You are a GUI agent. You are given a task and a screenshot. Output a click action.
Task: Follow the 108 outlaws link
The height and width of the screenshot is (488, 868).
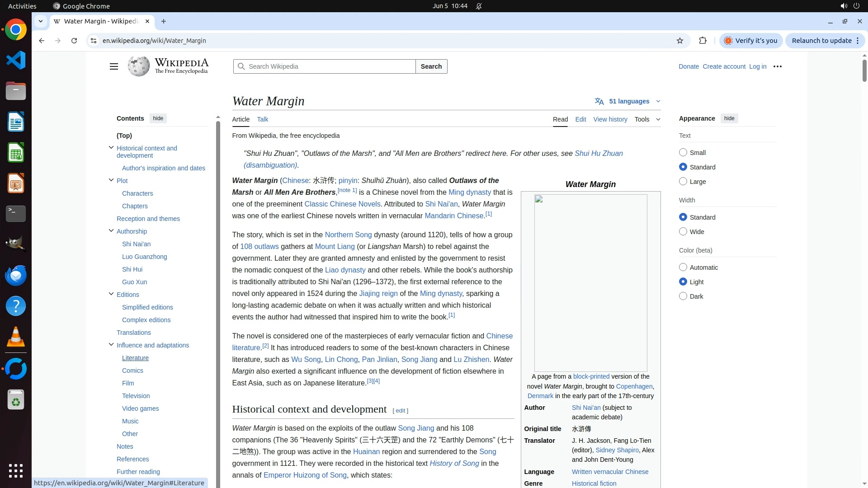pos(259,247)
